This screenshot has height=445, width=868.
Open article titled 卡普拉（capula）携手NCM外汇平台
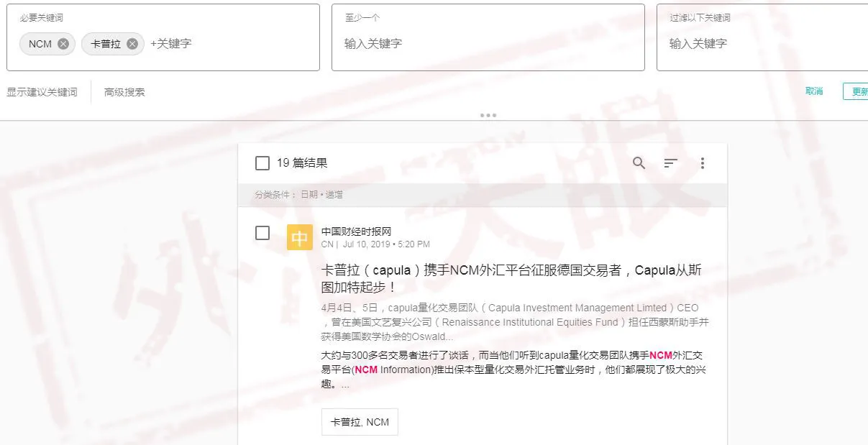tap(511, 279)
